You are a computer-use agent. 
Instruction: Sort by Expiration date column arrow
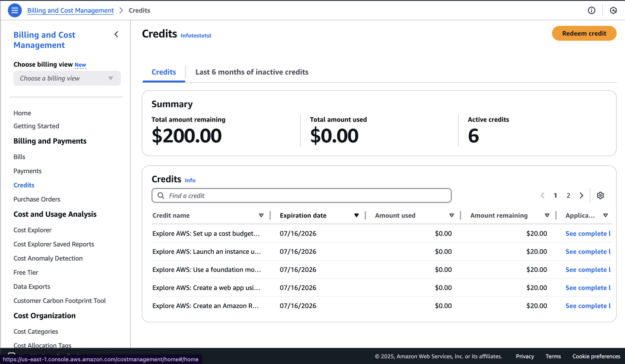click(356, 216)
